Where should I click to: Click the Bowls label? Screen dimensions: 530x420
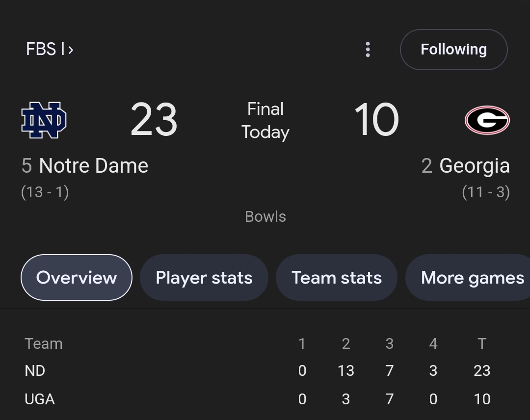pyautogui.click(x=265, y=217)
